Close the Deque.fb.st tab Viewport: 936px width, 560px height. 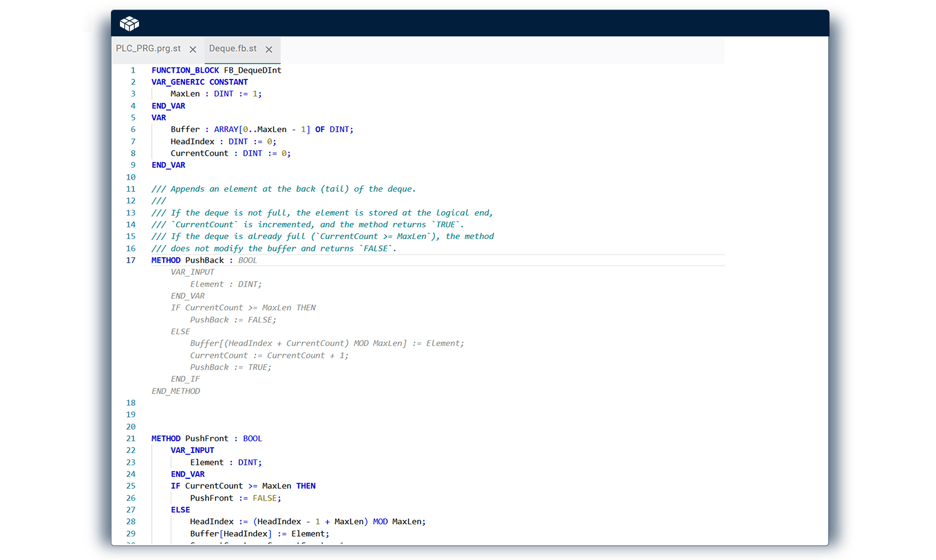pyautogui.click(x=269, y=49)
